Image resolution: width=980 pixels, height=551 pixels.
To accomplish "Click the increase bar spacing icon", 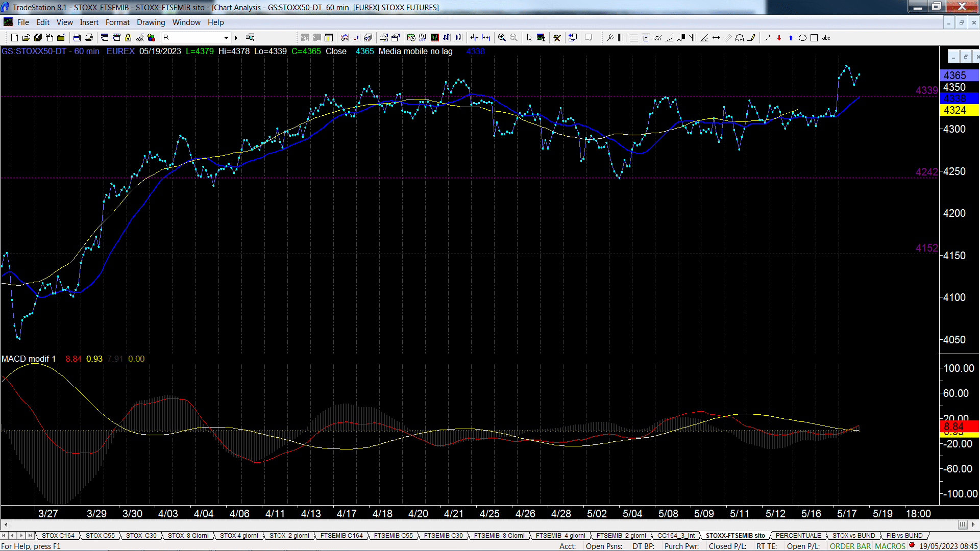I will tap(486, 38).
